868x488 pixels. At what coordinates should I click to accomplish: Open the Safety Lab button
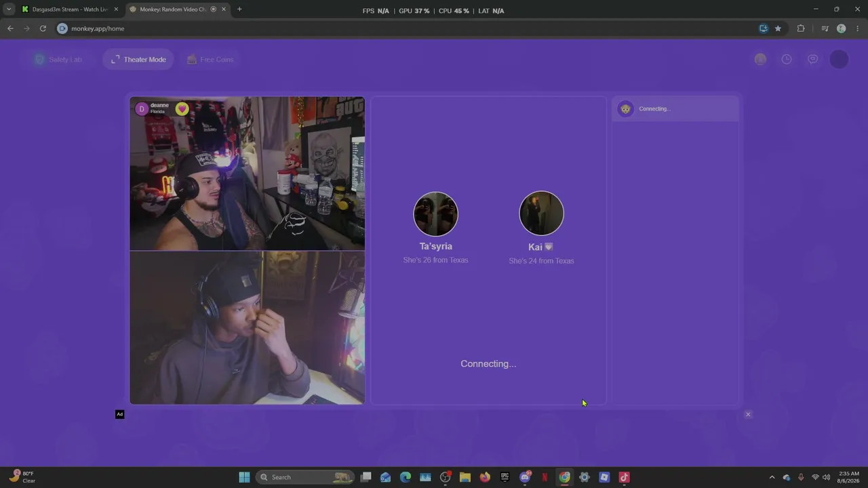click(x=58, y=60)
